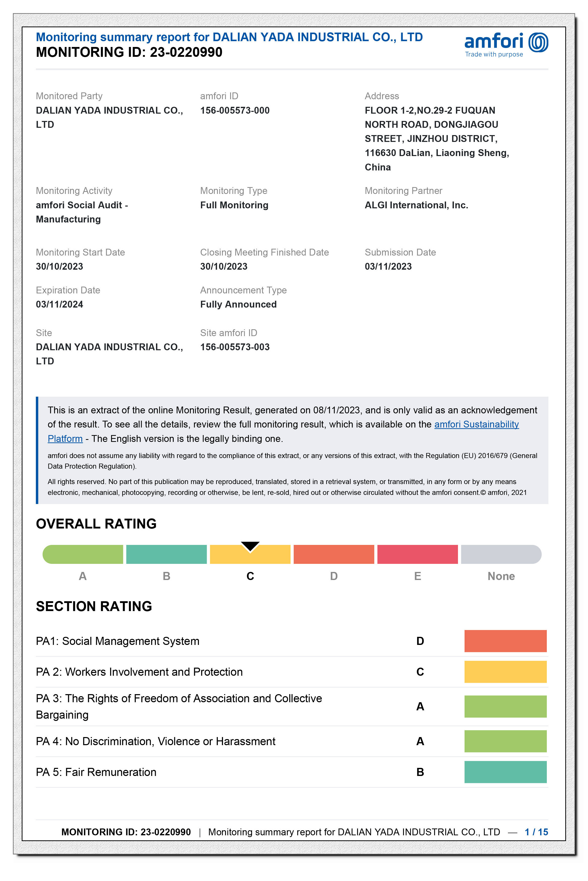Image resolution: width=588 pixels, height=881 pixels.
Task: Click the Closing Meeting Finished Date value
Action: click(223, 266)
